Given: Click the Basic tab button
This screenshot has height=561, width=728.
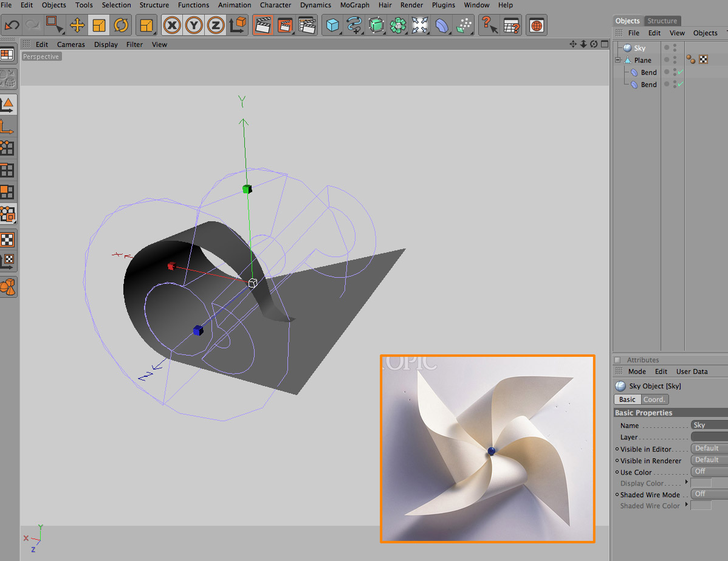Looking at the screenshot, I should tap(627, 399).
